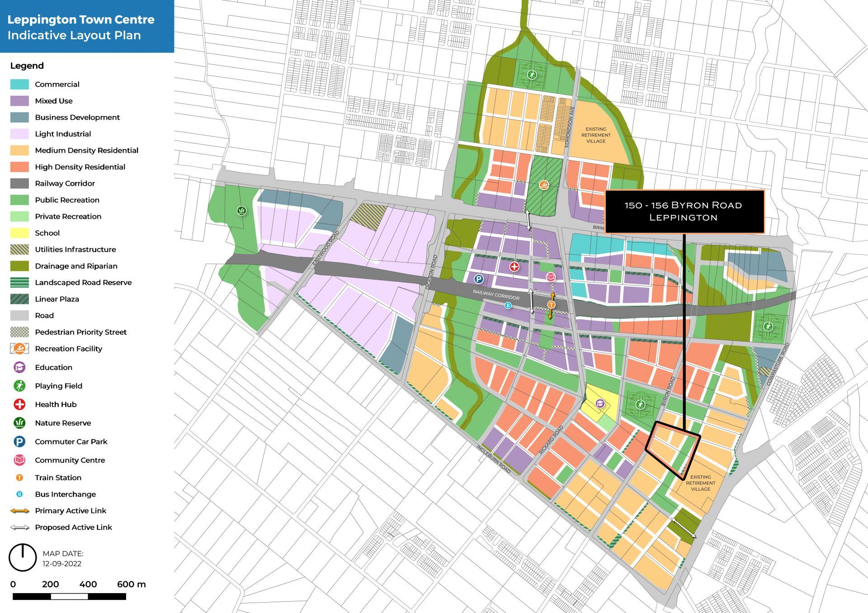
Task: Click the Commuter Car Park icon on the map
Action: click(x=478, y=279)
